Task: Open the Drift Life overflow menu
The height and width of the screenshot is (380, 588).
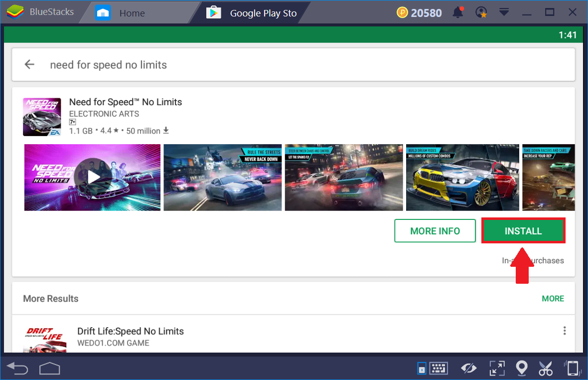Action: coord(565,331)
